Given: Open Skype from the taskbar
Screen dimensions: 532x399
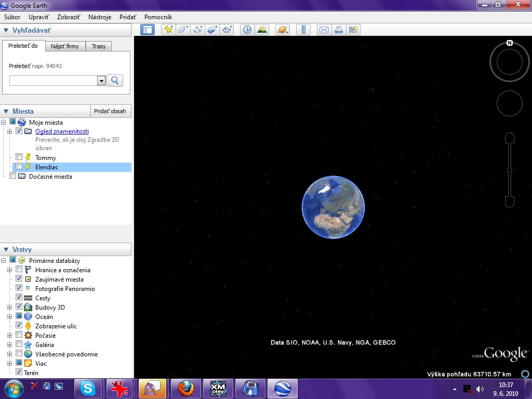Looking at the screenshot, I should [x=88, y=389].
